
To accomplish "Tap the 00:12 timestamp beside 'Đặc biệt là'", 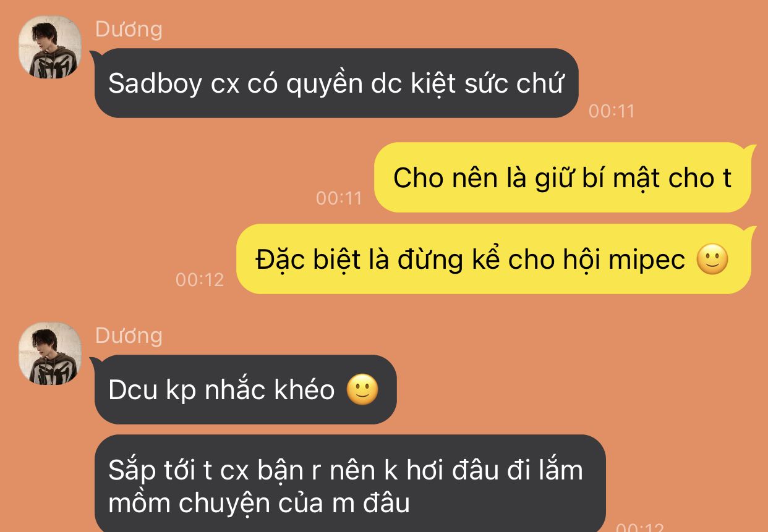I will (x=199, y=279).
